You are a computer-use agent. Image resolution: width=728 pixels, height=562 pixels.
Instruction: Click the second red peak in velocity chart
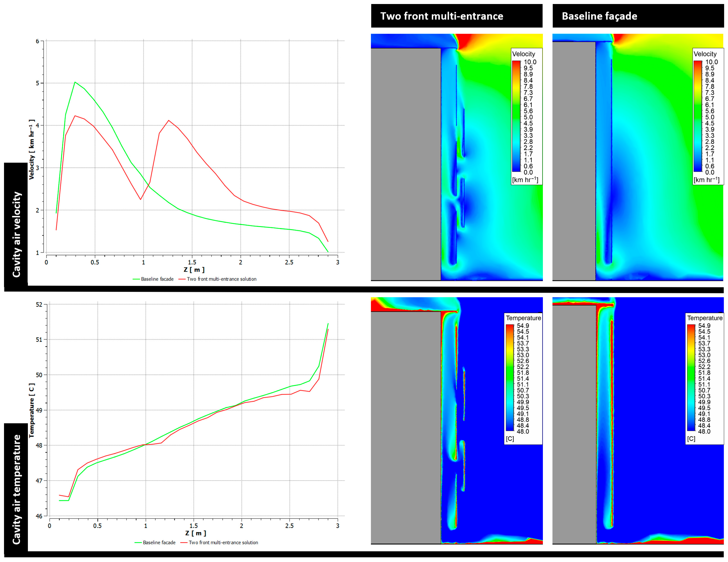(x=169, y=120)
